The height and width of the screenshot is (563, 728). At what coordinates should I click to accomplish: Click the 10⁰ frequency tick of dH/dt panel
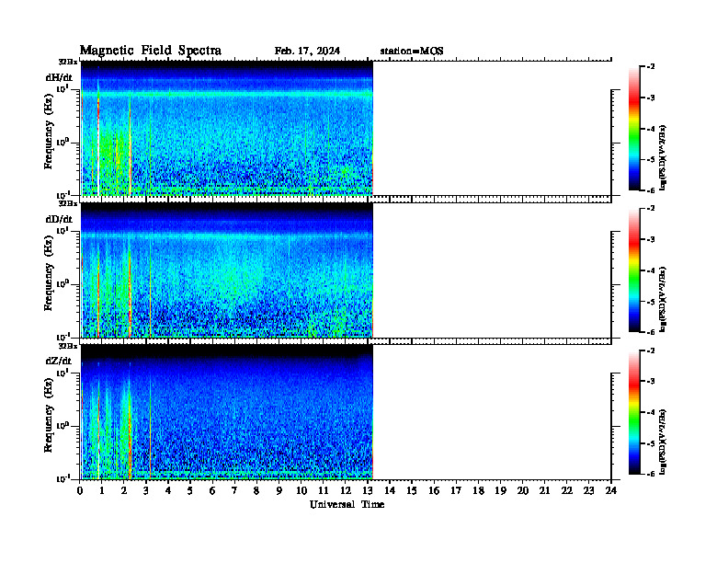pos(63,143)
